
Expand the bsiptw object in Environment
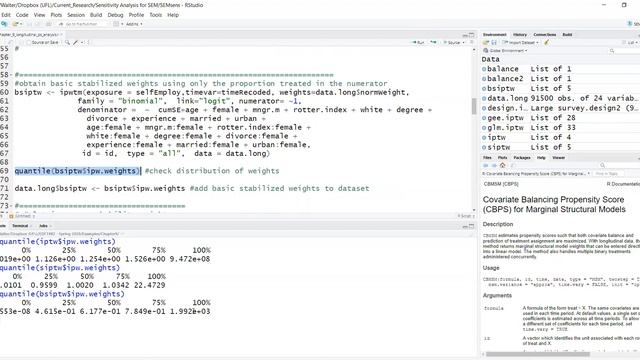click(x=484, y=89)
